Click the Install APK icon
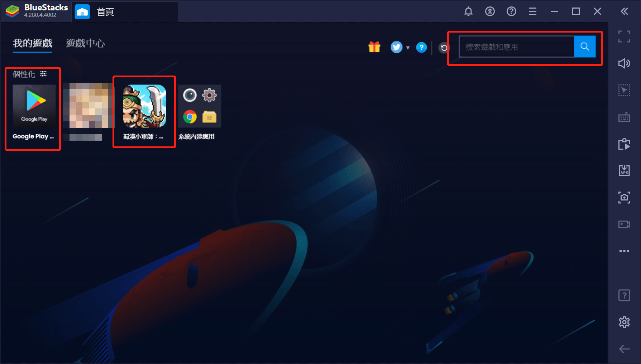The width and height of the screenshot is (641, 364). [x=624, y=170]
